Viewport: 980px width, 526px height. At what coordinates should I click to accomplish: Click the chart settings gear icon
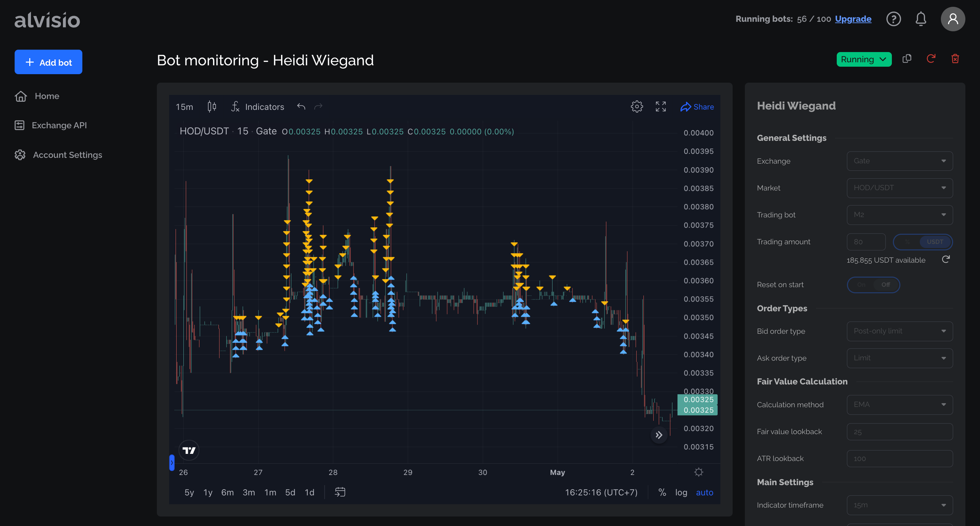pos(636,107)
